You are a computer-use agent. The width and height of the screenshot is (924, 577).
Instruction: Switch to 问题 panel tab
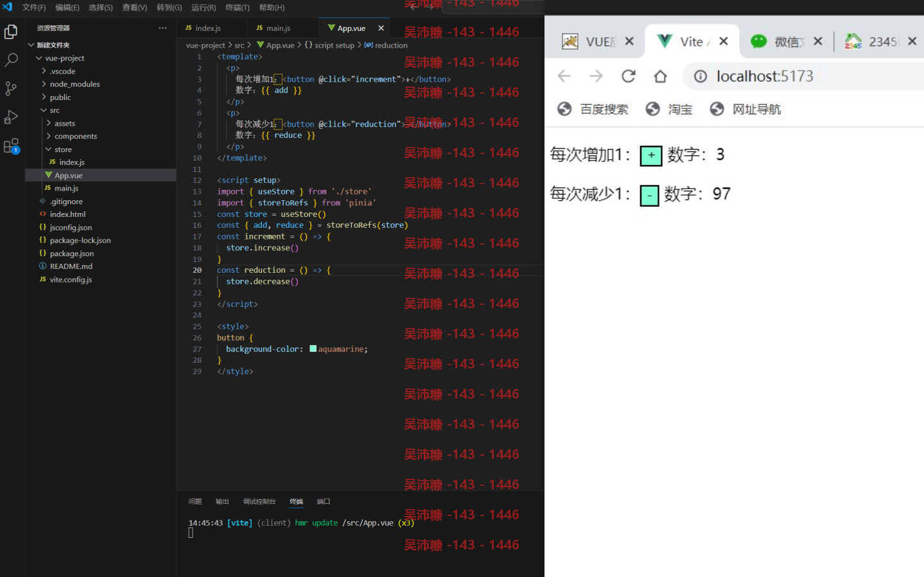coord(195,501)
